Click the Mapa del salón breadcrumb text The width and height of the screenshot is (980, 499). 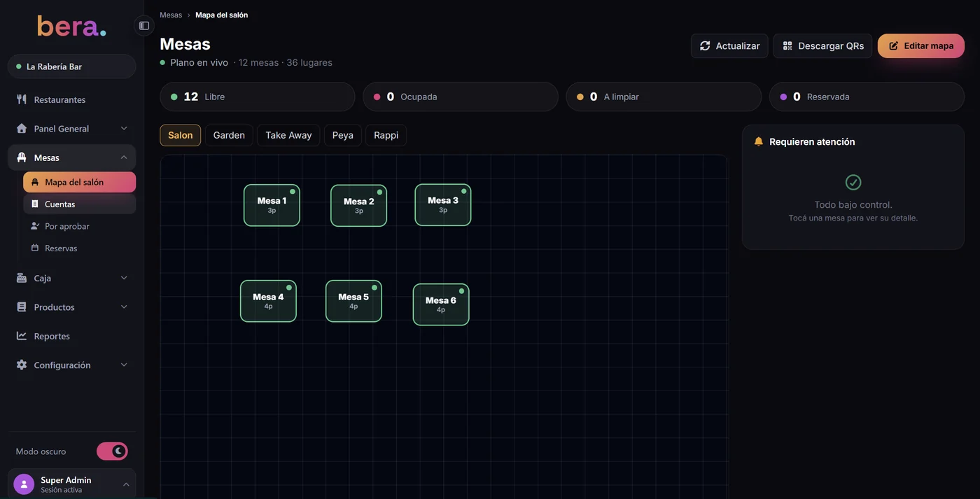coord(221,15)
